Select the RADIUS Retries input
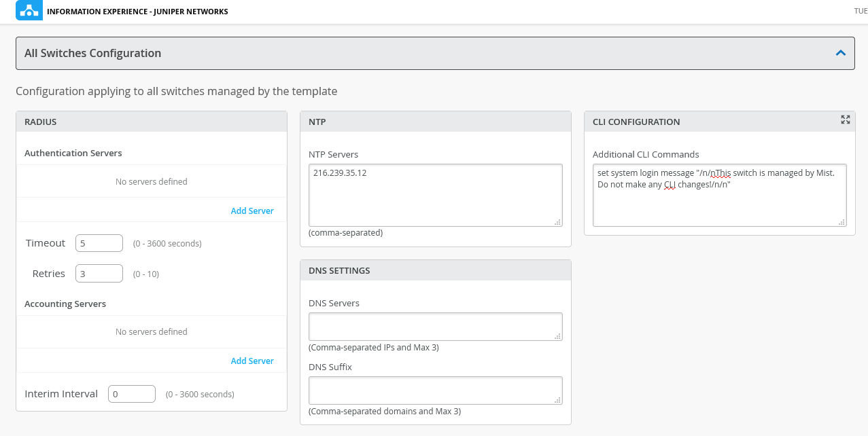 click(99, 273)
